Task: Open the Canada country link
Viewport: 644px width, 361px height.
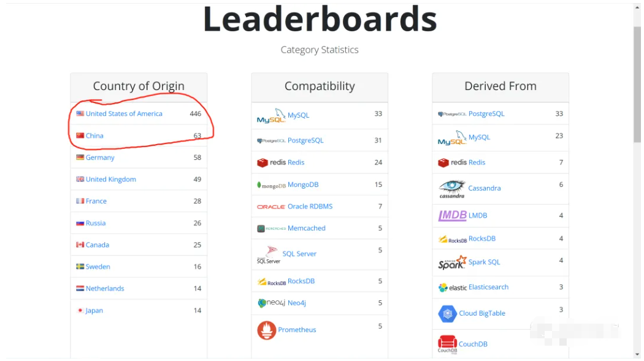Action: click(98, 245)
